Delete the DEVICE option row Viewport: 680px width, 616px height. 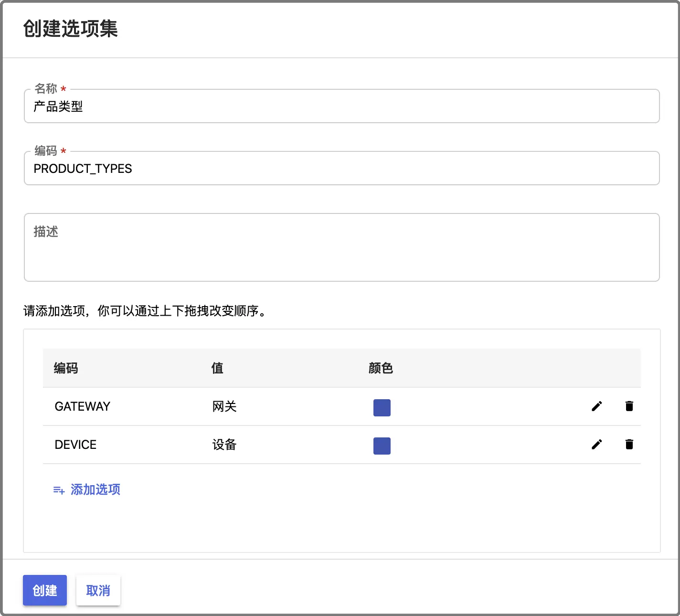(x=629, y=445)
